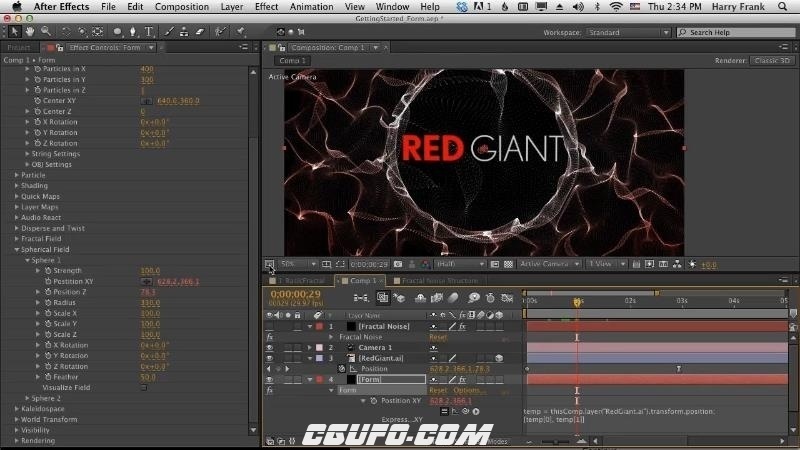
Task: Click Position XY crosshair picker button
Action: [x=146, y=282]
